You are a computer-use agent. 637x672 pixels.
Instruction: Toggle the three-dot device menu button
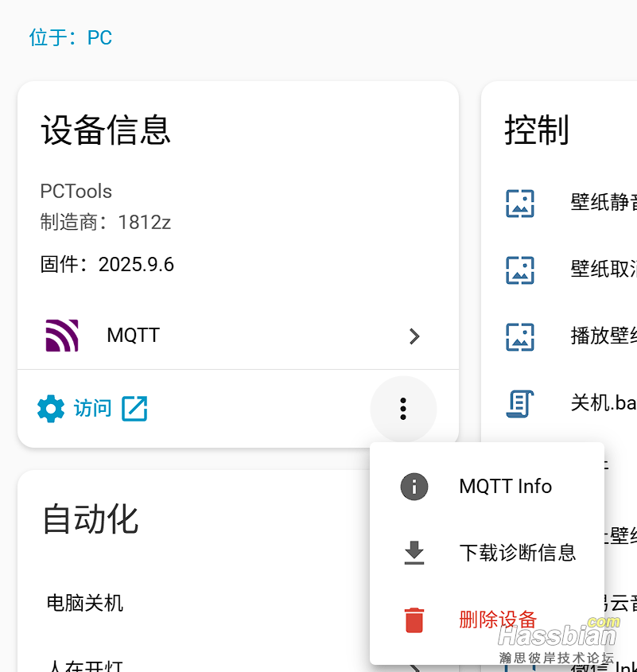[403, 409]
